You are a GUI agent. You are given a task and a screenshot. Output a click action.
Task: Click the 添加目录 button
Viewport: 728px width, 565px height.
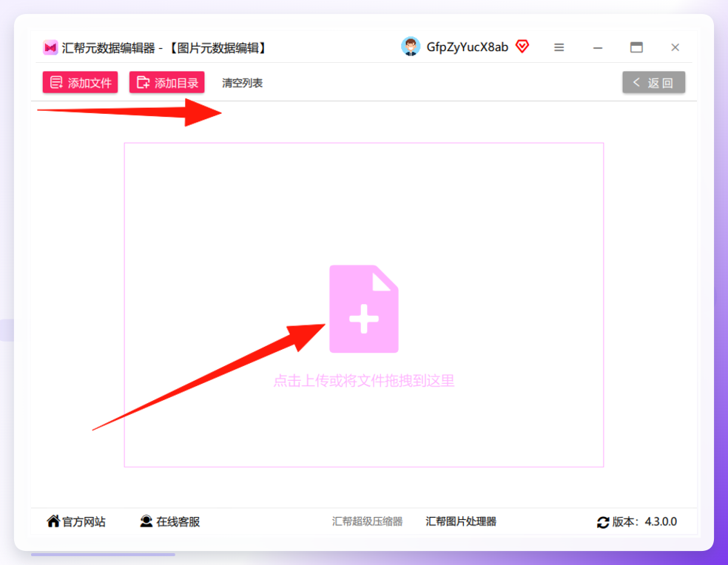(166, 83)
